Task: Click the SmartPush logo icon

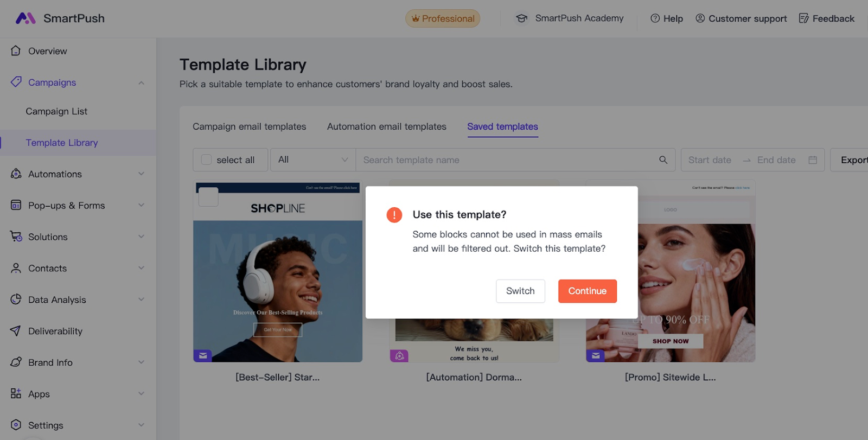Action: click(x=25, y=18)
